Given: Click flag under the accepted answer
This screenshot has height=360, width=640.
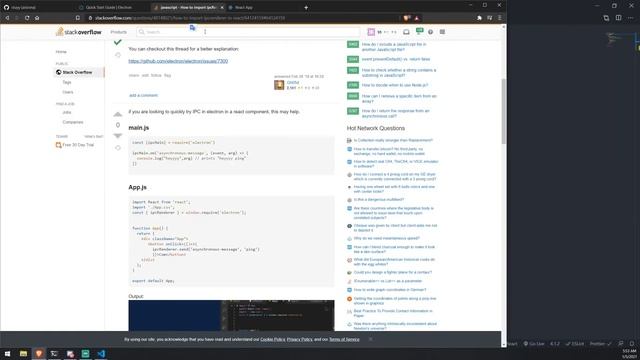Looking at the screenshot, I should pos(167,75).
